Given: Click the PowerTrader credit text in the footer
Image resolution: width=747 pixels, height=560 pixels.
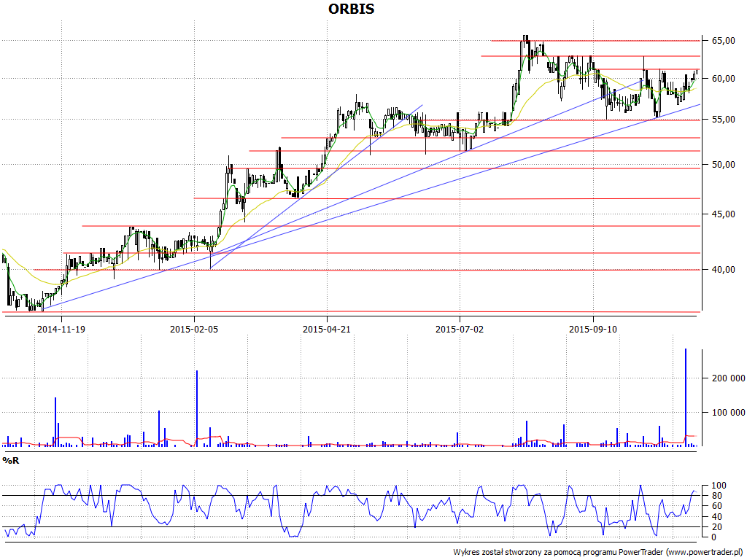Looking at the screenshot, I should tap(599, 552).
